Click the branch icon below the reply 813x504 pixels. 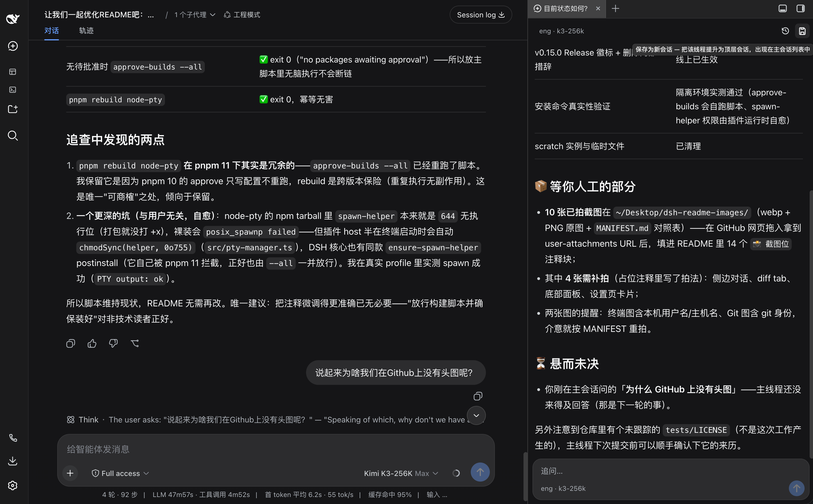click(135, 343)
